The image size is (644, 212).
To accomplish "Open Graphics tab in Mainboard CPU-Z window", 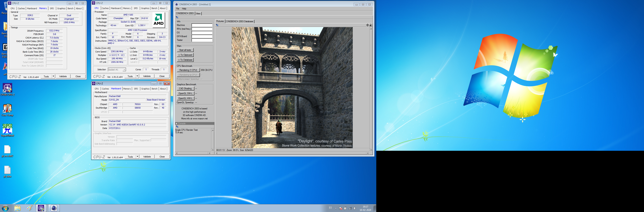I will [145, 89].
